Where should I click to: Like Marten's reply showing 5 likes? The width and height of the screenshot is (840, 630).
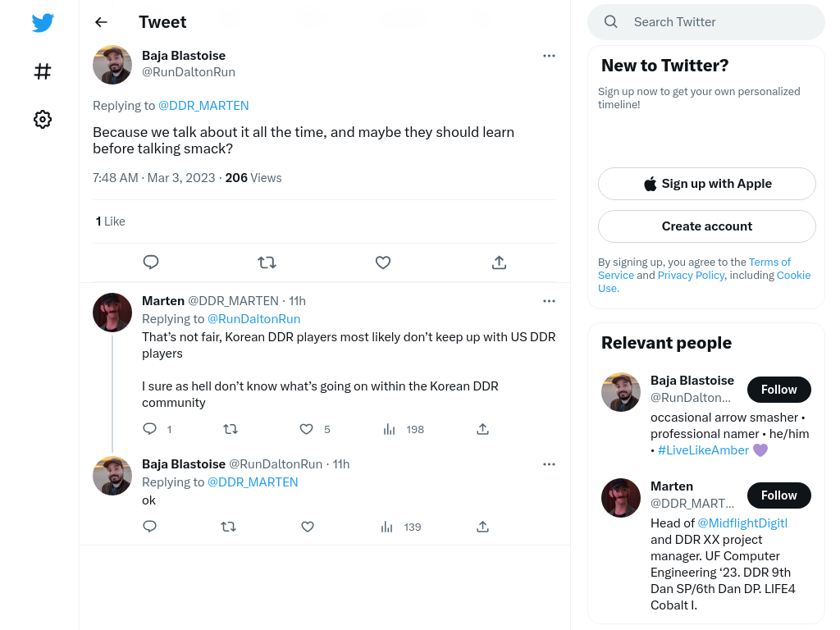click(307, 429)
